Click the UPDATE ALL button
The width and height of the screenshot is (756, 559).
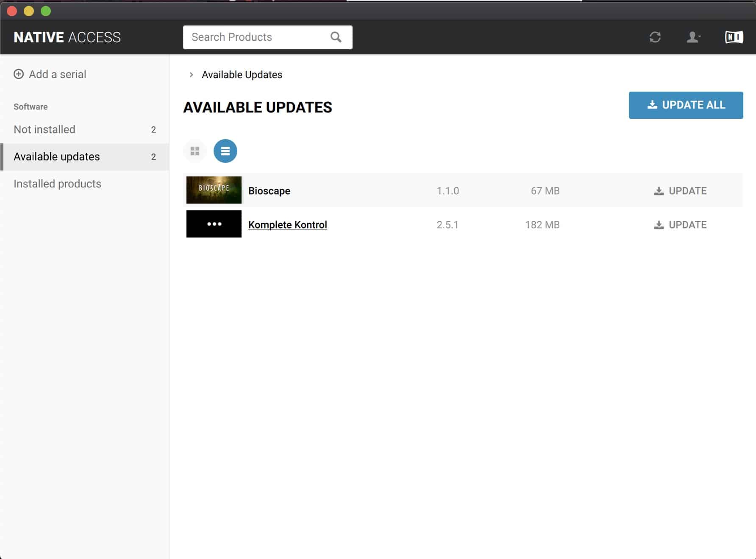[686, 105]
